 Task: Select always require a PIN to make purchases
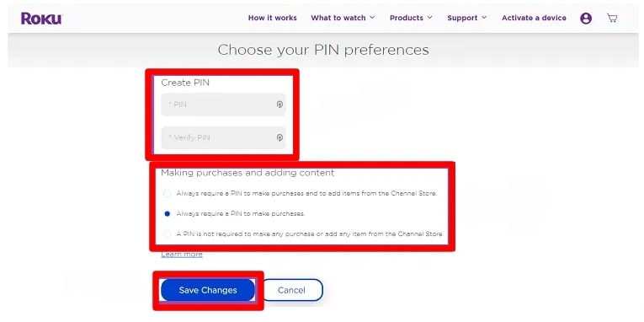168,214
